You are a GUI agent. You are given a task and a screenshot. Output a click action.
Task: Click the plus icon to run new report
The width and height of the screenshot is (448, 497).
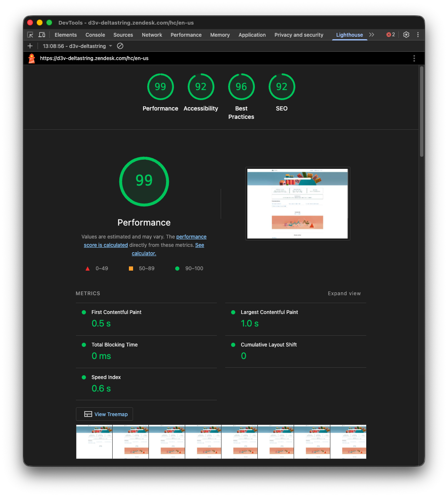coord(30,46)
